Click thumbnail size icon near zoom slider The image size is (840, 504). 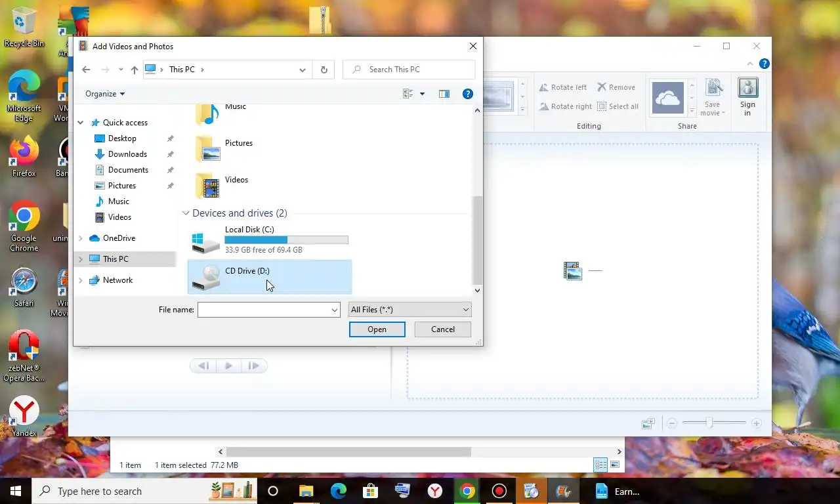[x=648, y=424]
